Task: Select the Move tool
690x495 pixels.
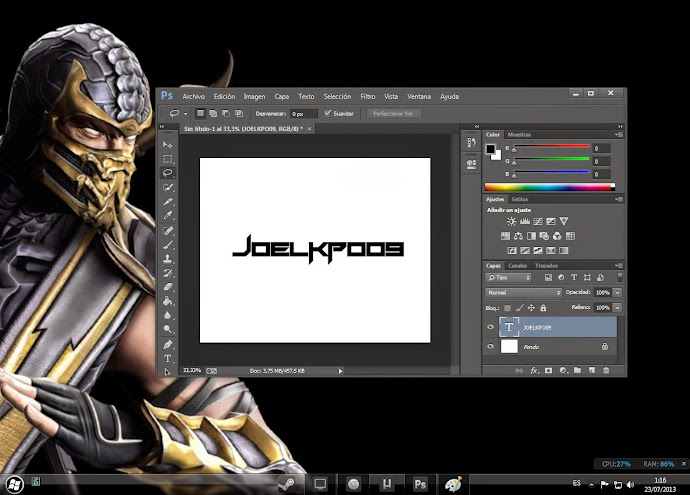Action: tap(167, 145)
